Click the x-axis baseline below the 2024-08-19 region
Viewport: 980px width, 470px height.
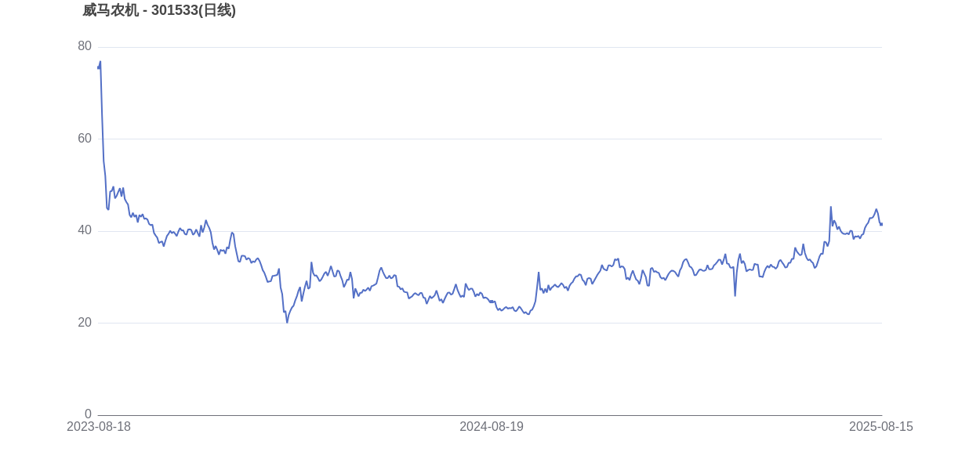coord(492,415)
